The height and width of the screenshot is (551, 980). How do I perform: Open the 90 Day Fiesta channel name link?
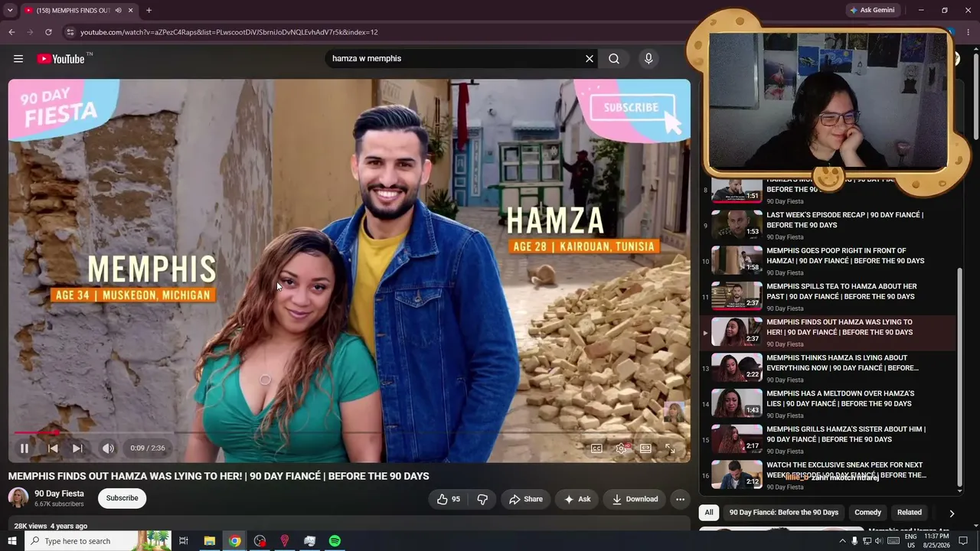pos(59,494)
